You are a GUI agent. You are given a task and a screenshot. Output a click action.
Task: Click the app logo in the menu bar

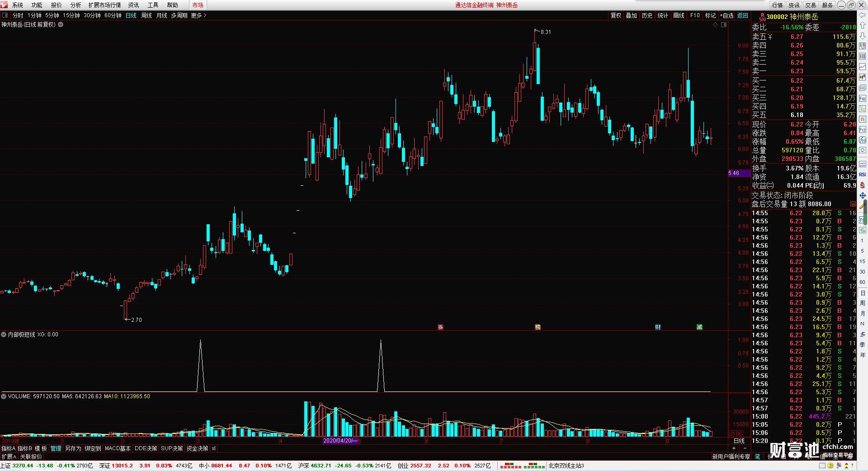pyautogui.click(x=4, y=5)
